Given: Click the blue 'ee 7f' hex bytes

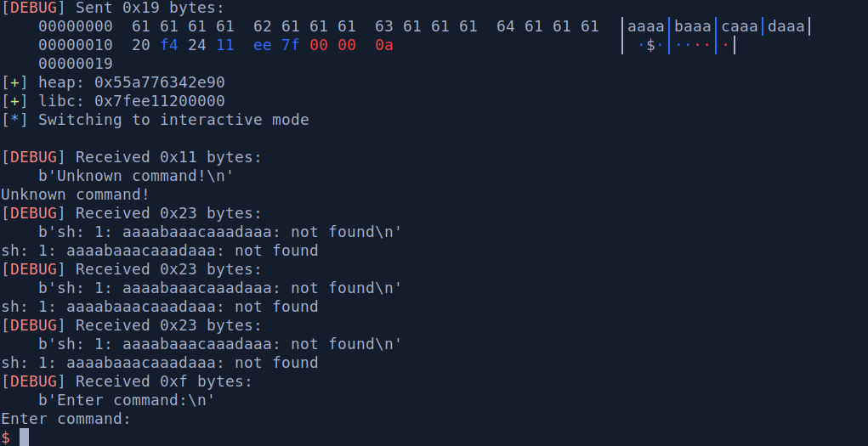Looking at the screenshot, I should coord(276,45).
